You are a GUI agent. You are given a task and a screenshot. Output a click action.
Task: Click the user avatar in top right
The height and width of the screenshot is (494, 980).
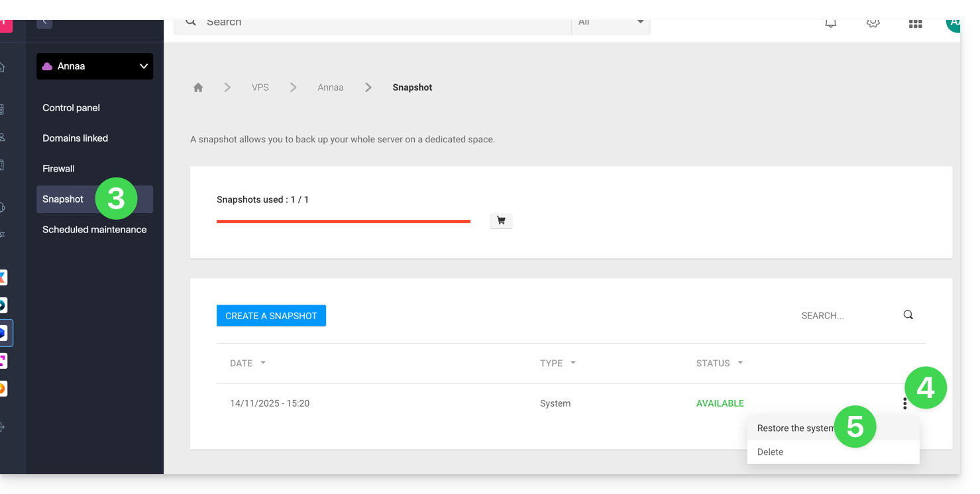[953, 24]
